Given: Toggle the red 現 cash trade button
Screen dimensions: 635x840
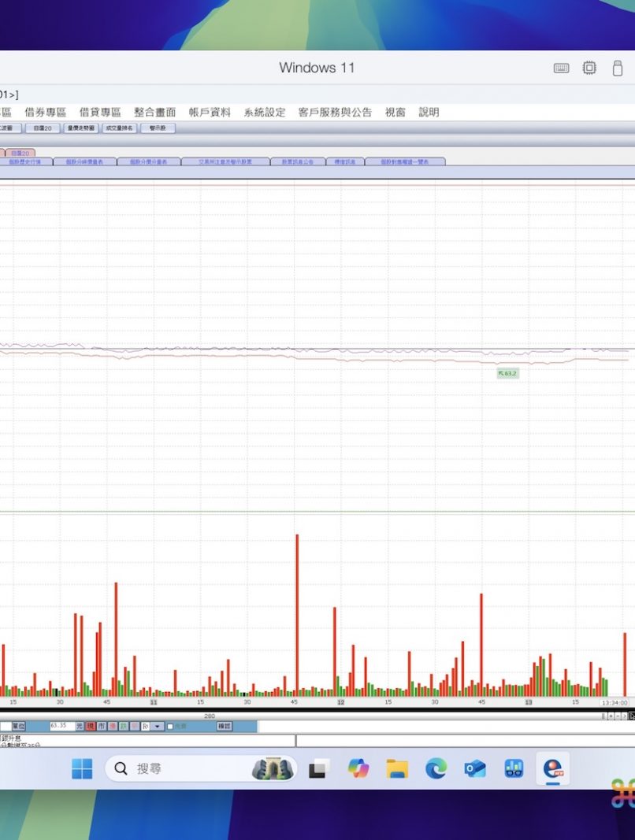Looking at the screenshot, I should 91,726.
